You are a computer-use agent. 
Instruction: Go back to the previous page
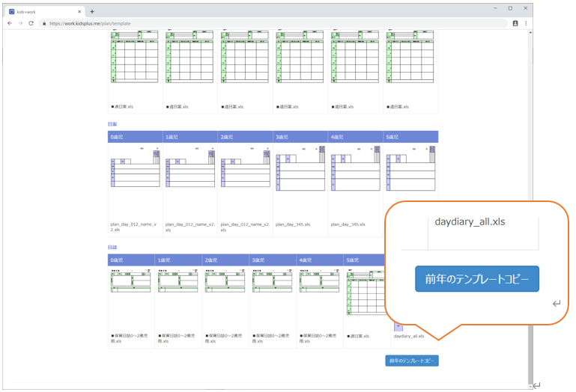coord(10,23)
